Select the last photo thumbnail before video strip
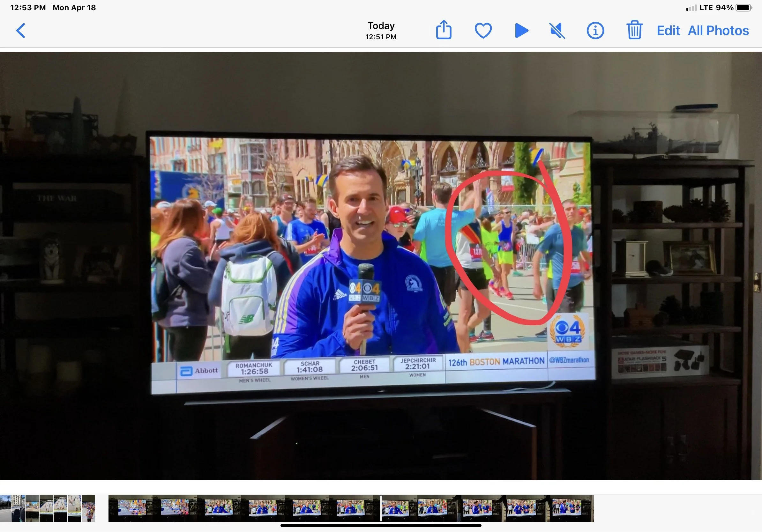 [88, 508]
